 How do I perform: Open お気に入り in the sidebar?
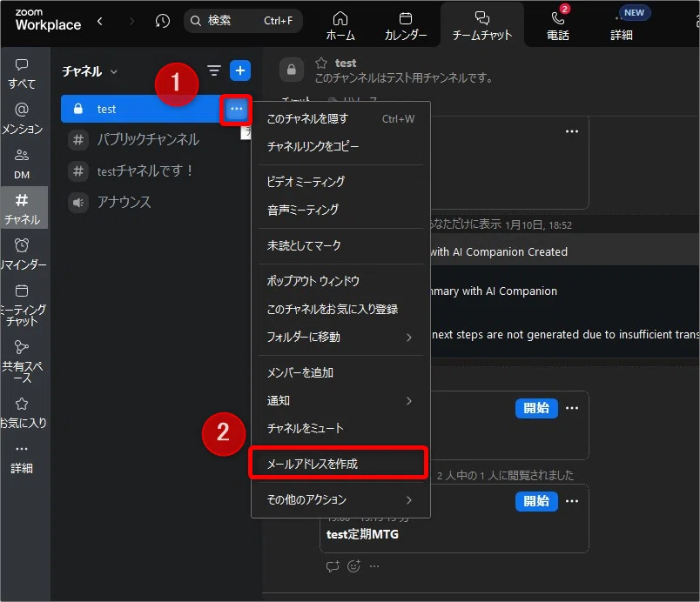point(23,413)
